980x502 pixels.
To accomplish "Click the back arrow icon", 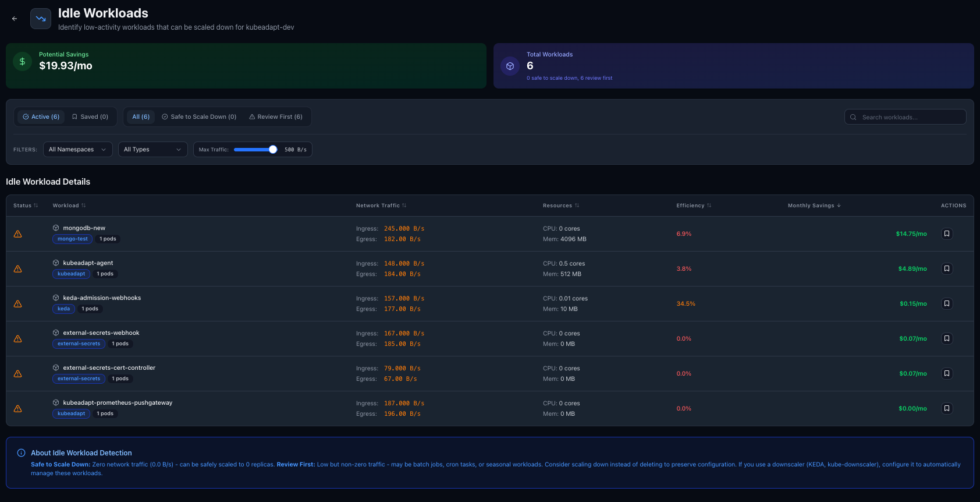I will [x=15, y=19].
